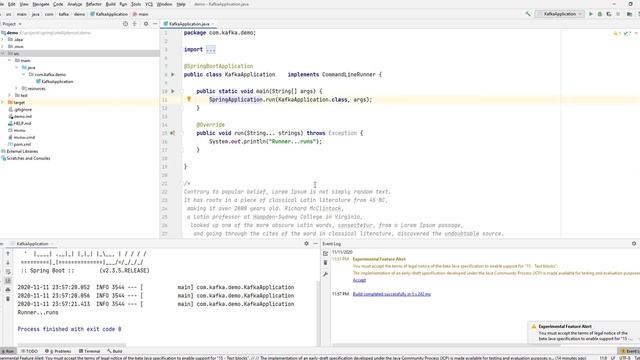Click scroll-up arrow in Run console sidebar
The height and width of the screenshot is (360, 640).
(x=8, y=253)
